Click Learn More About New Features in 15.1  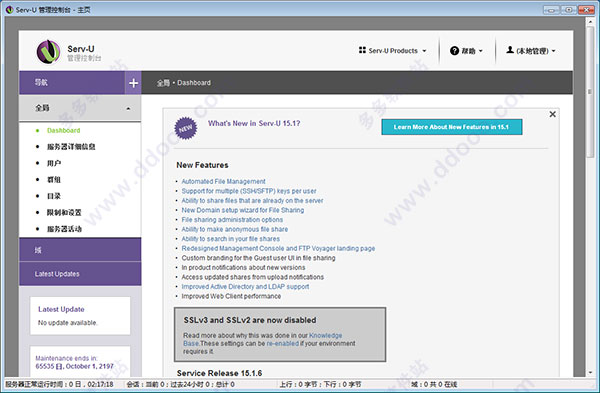[452, 127]
